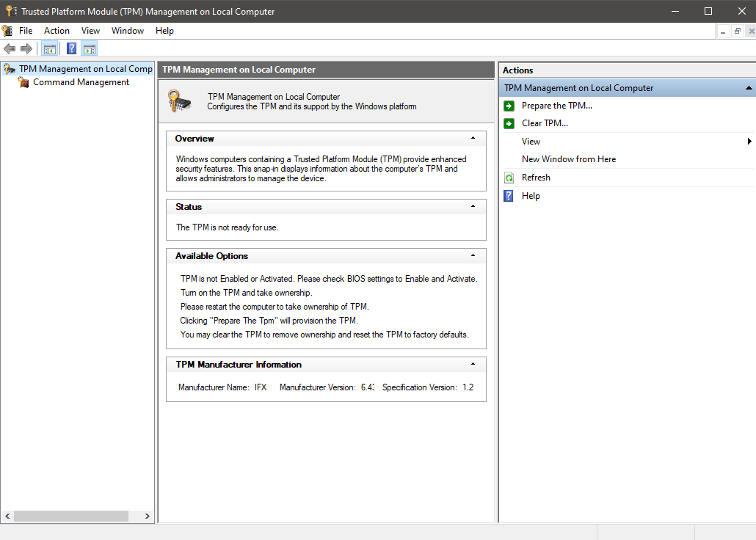Click the key and chip icon in tree root

[x=9, y=69]
